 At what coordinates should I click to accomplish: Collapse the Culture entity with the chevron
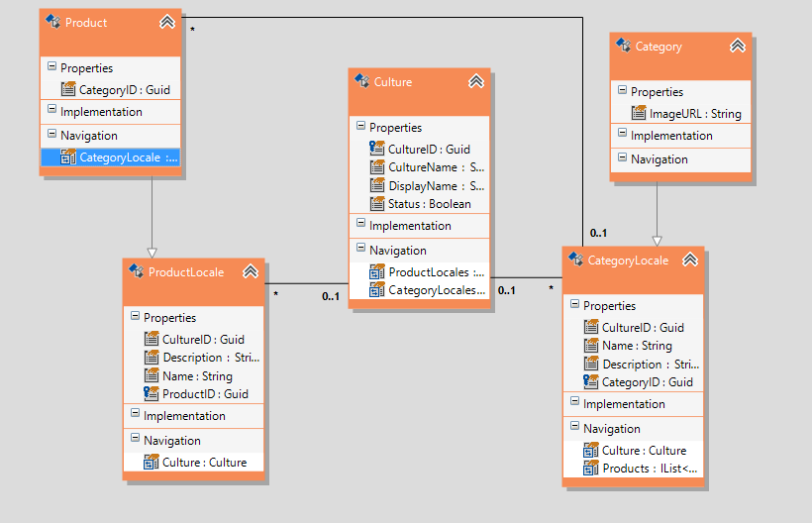tap(476, 81)
